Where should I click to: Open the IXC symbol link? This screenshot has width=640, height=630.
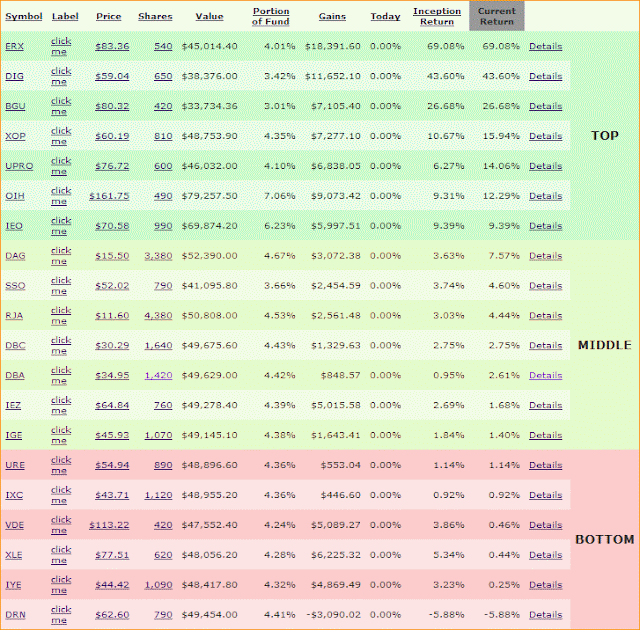tap(14, 495)
